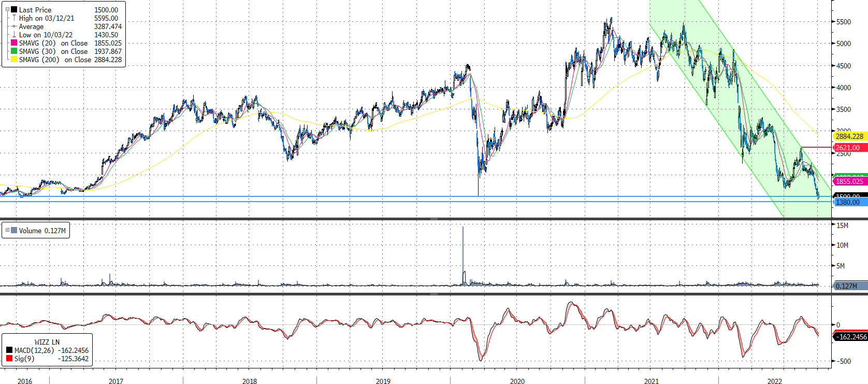This screenshot has width=868, height=384.
Task: Click the red Sig(9) swatch
Action: coord(9,359)
